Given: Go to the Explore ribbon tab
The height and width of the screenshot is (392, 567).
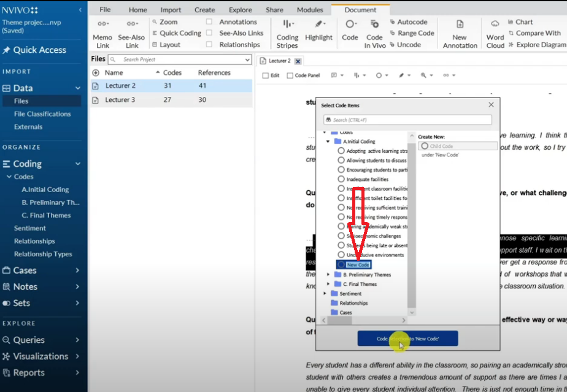Looking at the screenshot, I should pyautogui.click(x=240, y=10).
